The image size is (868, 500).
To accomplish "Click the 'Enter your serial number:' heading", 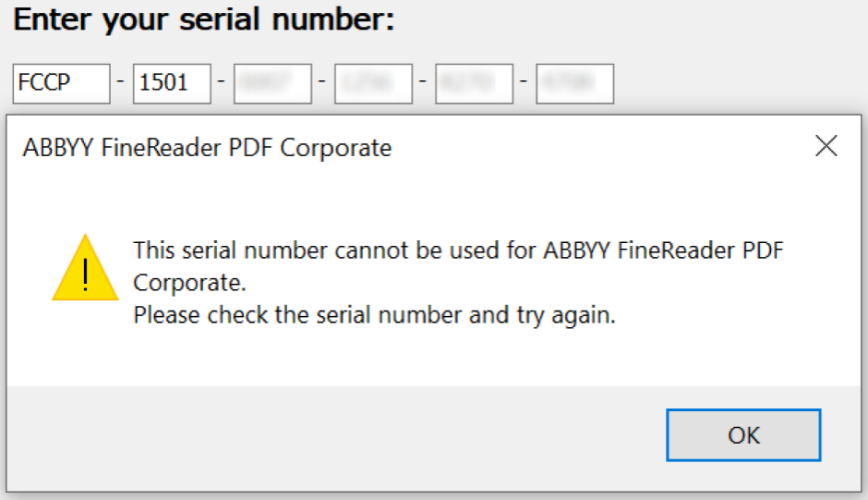I will coord(204,19).
